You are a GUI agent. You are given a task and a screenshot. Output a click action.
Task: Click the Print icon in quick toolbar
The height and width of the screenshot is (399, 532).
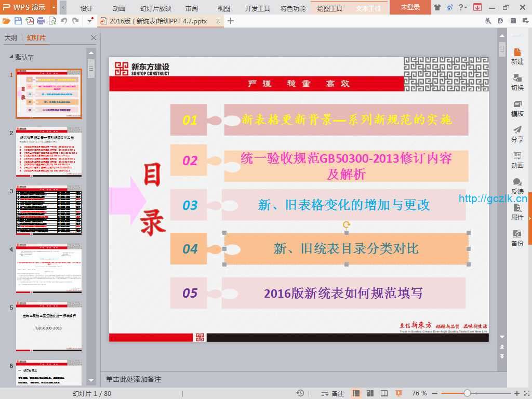pyautogui.click(x=41, y=21)
